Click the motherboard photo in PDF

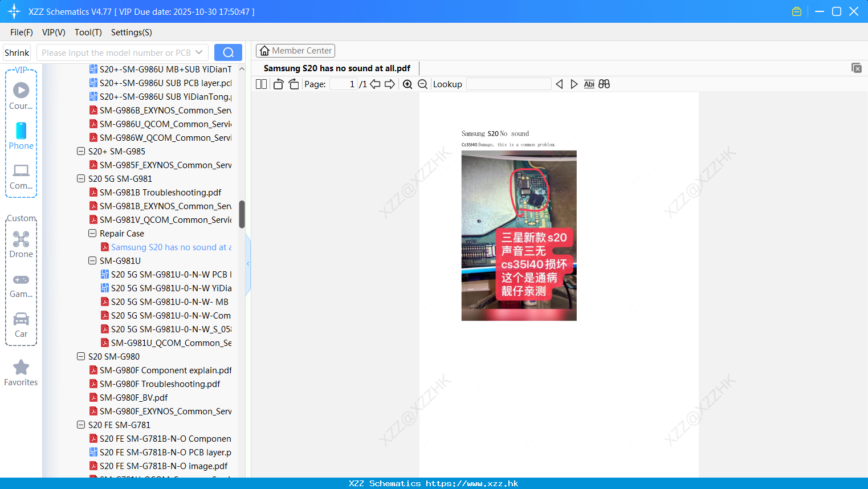tap(519, 235)
